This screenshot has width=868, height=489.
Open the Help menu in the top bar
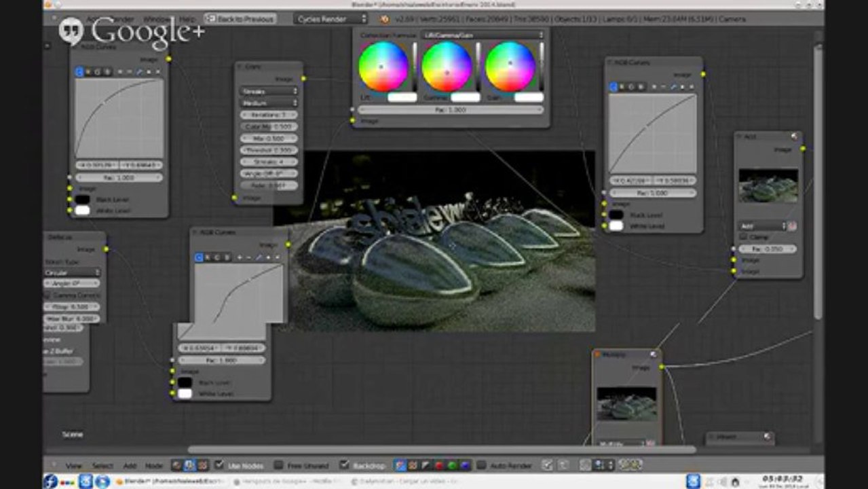187,19
